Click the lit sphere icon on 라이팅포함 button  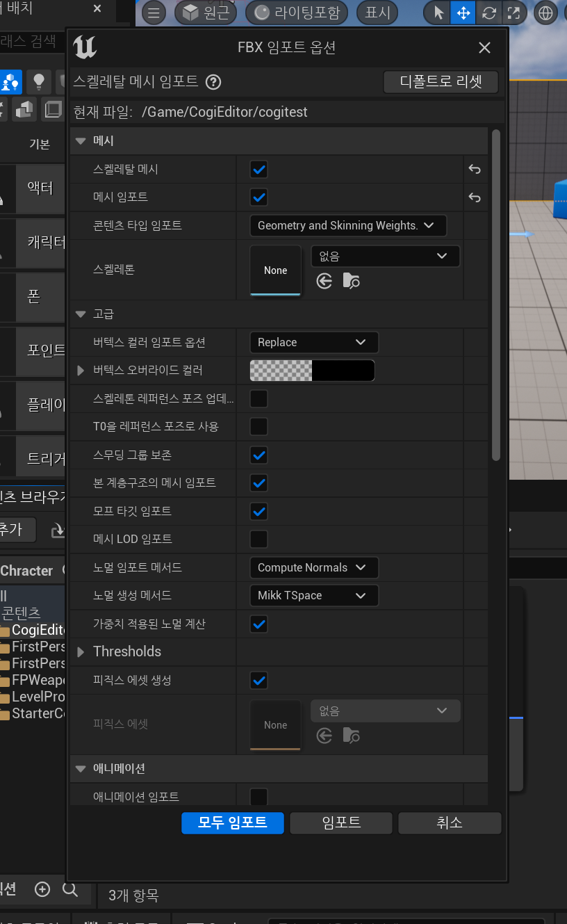click(x=262, y=13)
